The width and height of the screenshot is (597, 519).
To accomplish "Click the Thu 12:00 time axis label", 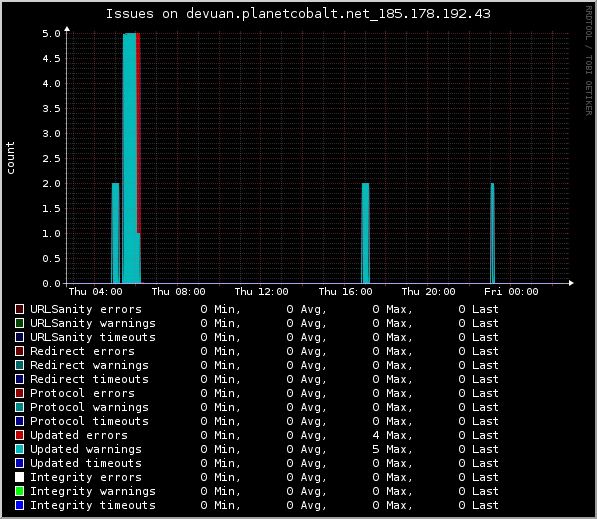I will [x=262, y=292].
